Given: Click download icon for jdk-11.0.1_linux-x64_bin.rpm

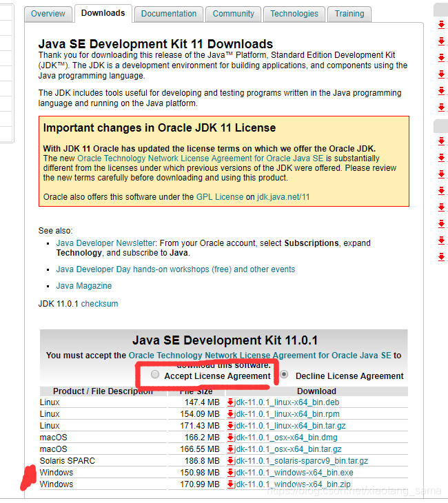Looking at the screenshot, I should [230, 414].
